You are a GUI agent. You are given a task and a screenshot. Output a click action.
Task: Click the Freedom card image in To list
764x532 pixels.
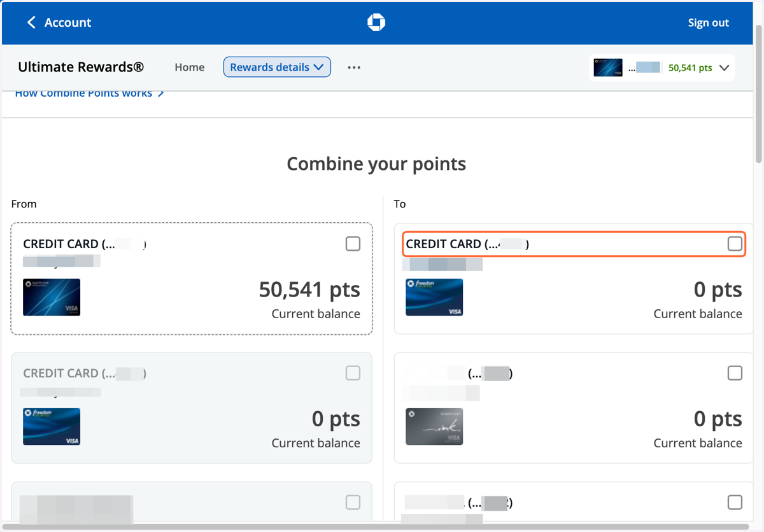click(x=434, y=297)
